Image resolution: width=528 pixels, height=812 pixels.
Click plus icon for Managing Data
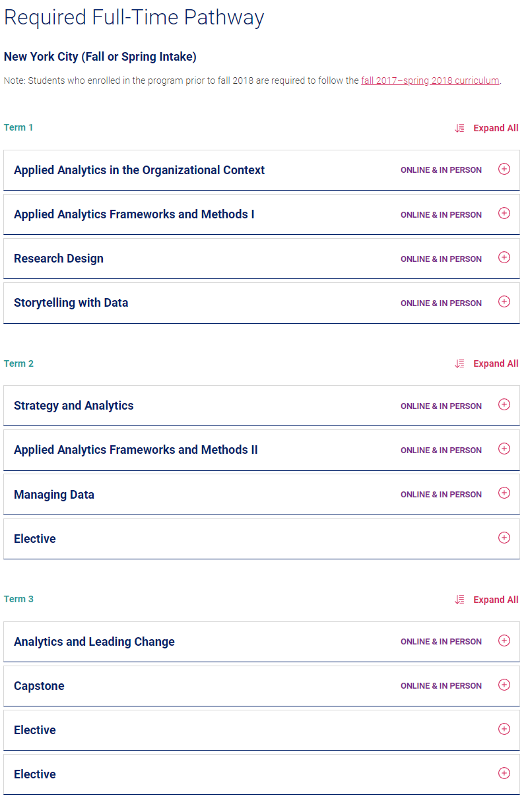[x=504, y=493]
